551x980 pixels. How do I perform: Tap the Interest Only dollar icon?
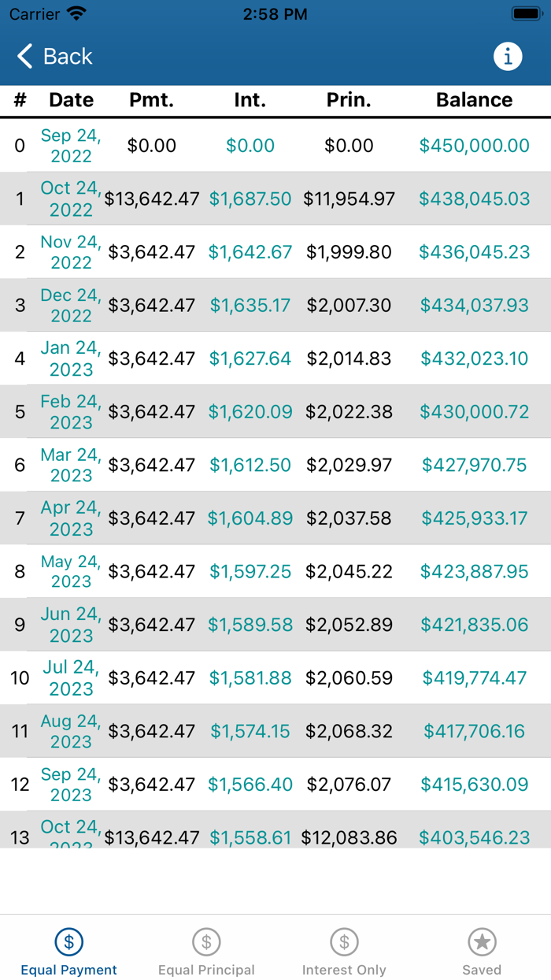344,941
